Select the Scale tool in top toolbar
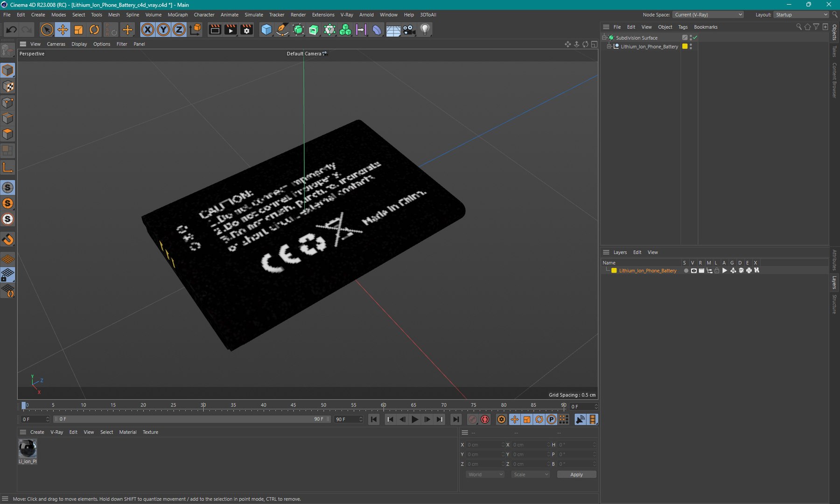The width and height of the screenshot is (840, 504). pos(78,30)
